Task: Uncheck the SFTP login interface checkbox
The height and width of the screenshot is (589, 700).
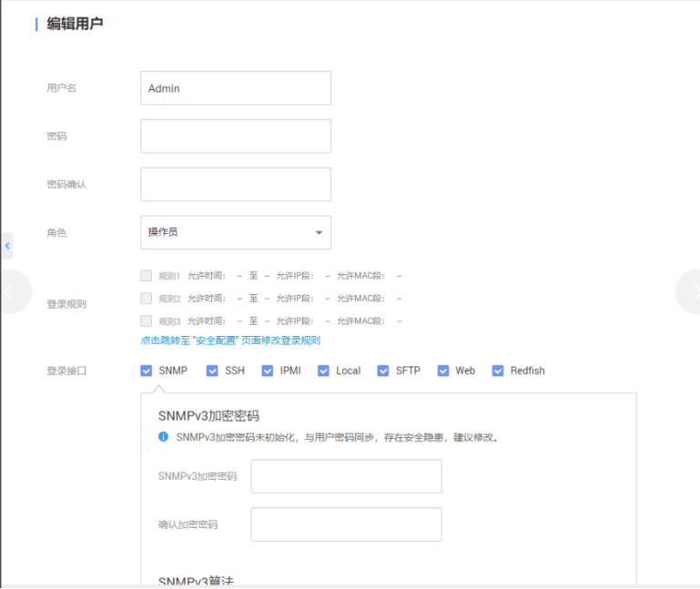Action: (383, 371)
